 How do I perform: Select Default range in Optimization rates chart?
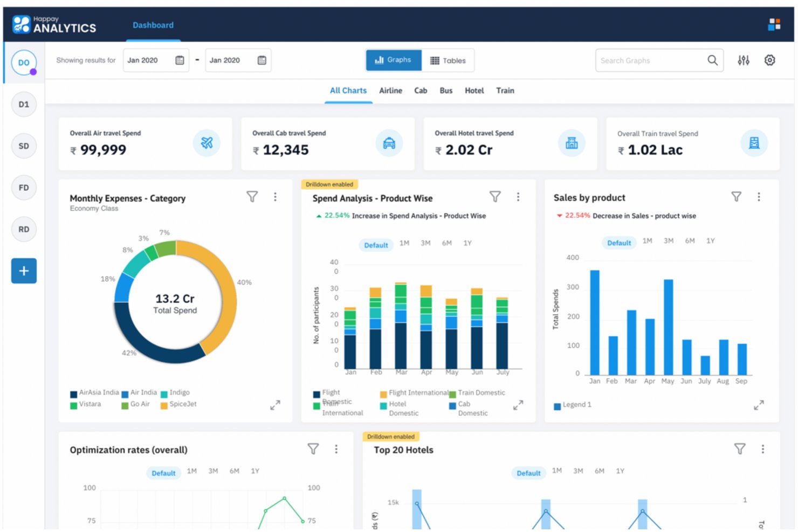coord(163,473)
